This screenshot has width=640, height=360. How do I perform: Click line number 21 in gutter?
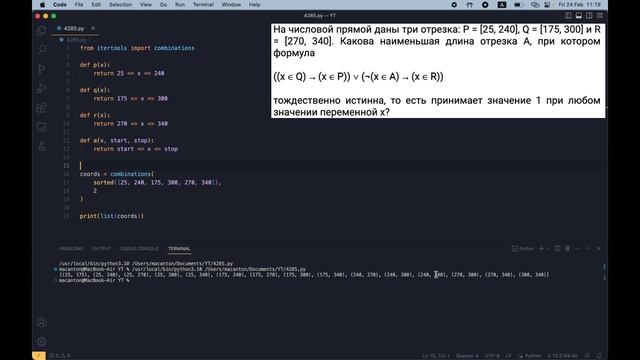(x=66, y=216)
